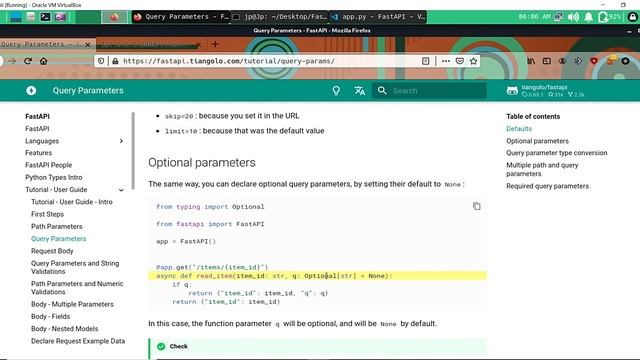640x360 pixels.
Task: Jump to Query parameter type conversion
Action: click(x=556, y=153)
